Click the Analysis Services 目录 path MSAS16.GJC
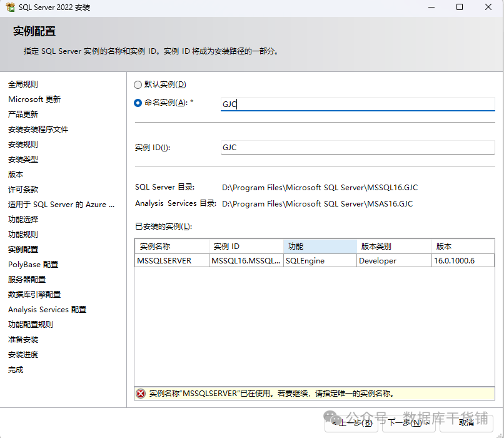Image resolution: width=504 pixels, height=438 pixels. click(x=317, y=204)
